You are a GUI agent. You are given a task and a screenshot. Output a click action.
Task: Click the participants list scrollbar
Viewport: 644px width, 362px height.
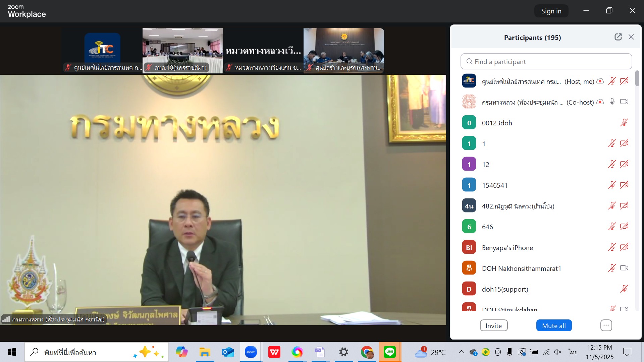point(637,78)
